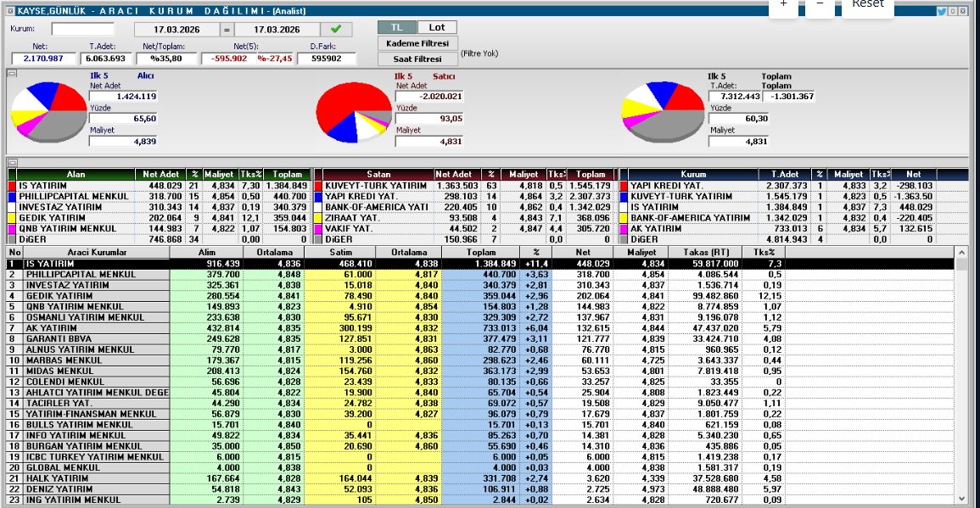Select the TACIRLER YAT. row
The width and height of the screenshot is (980, 508).
point(480,403)
